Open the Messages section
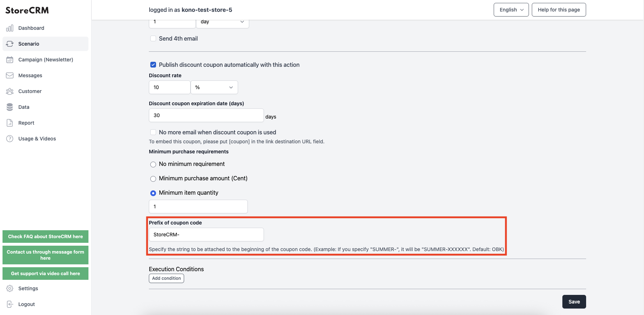This screenshot has width=644, height=315. [x=45, y=75]
